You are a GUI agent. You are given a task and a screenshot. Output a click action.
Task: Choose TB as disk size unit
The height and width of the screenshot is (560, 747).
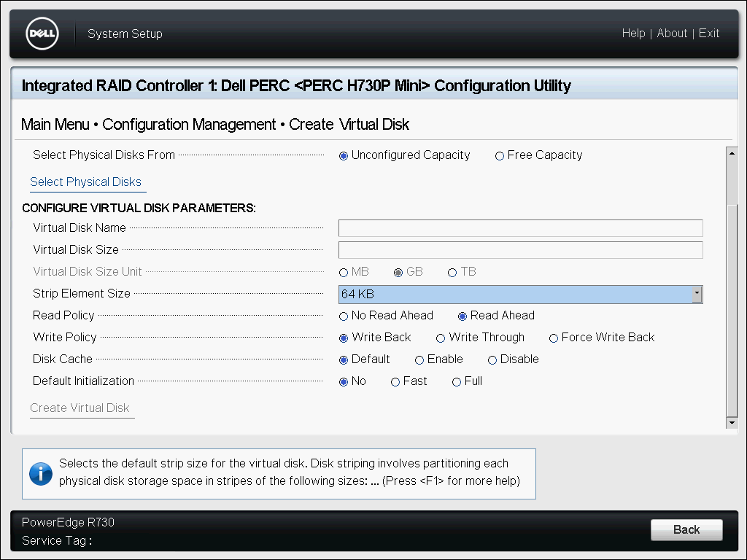point(452,273)
